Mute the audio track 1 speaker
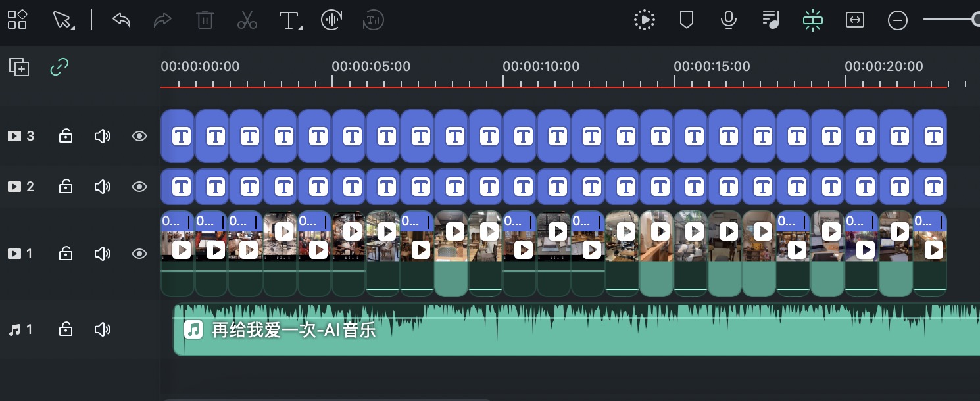The image size is (980, 401). (103, 329)
